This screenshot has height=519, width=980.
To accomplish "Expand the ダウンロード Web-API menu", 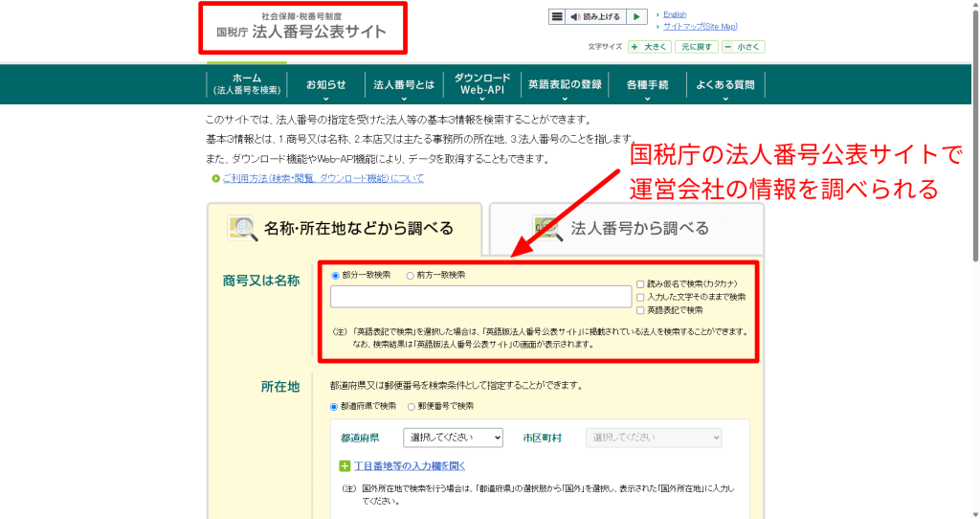I will coord(482,84).
